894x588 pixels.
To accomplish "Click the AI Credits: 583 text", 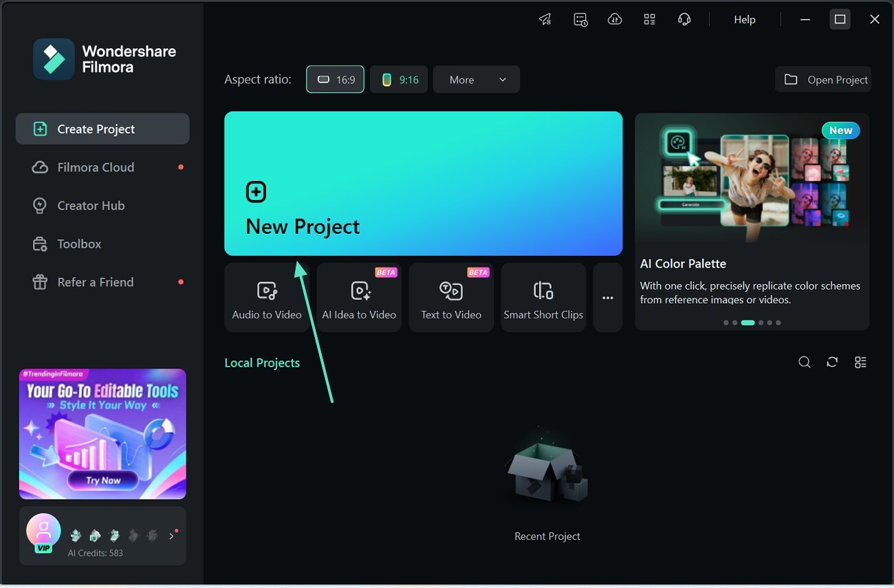I will tap(96, 553).
